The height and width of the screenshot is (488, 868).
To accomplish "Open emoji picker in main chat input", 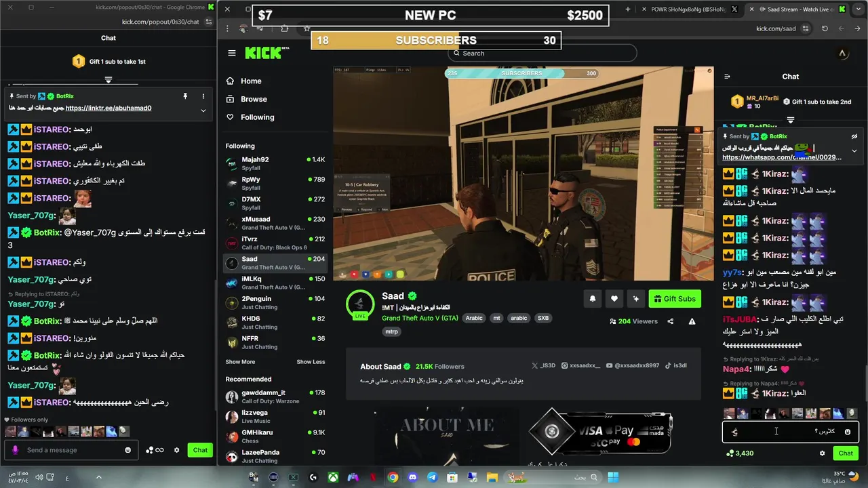I will click(848, 432).
